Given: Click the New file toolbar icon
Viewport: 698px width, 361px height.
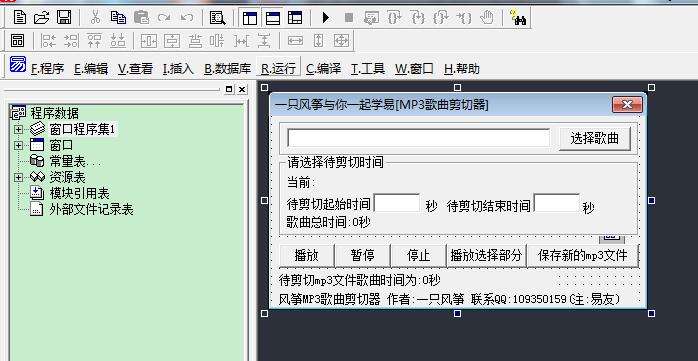Looking at the screenshot, I should click(20, 18).
